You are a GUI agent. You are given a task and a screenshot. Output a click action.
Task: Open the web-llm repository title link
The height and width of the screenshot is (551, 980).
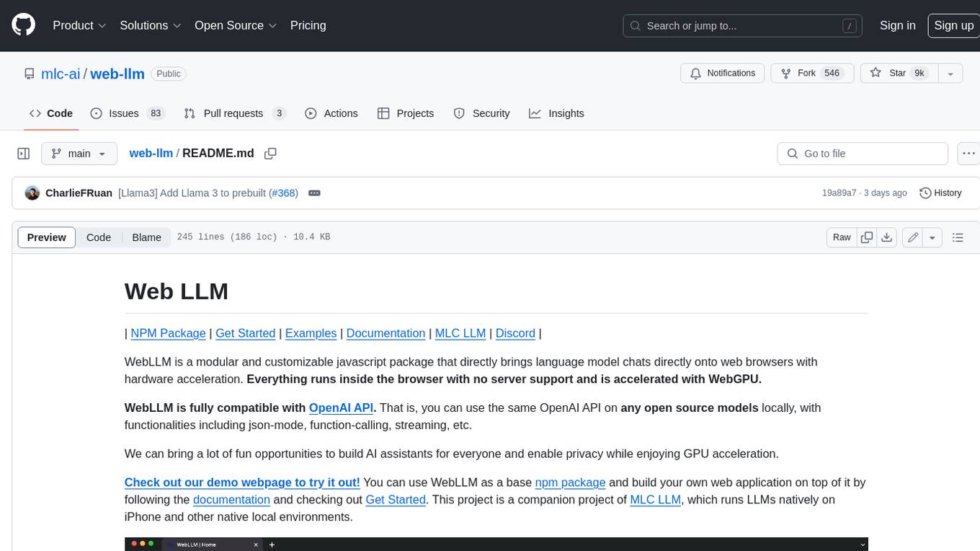[x=117, y=74]
